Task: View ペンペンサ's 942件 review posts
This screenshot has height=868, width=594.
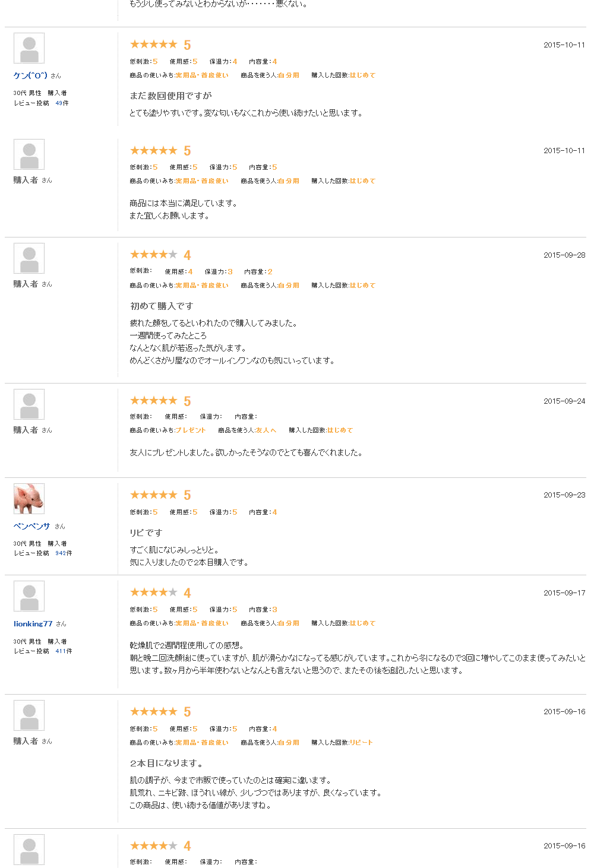Action: (x=64, y=553)
